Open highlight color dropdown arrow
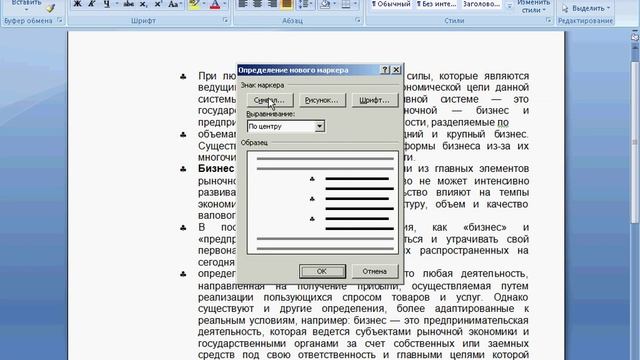 pos(203,4)
